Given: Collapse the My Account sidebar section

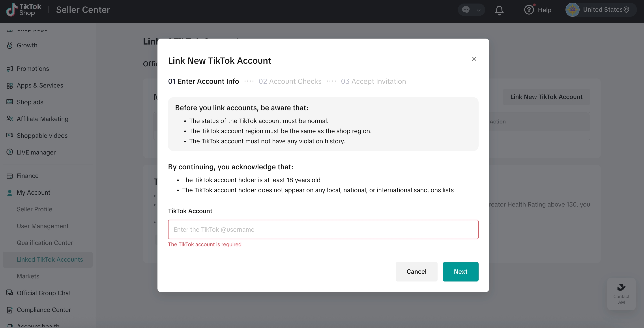Looking at the screenshot, I should (x=34, y=192).
